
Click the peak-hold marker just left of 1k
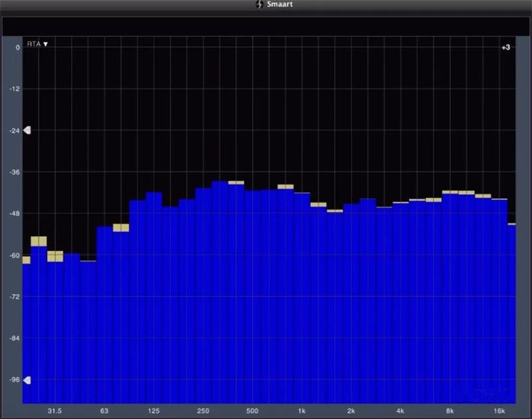point(285,187)
